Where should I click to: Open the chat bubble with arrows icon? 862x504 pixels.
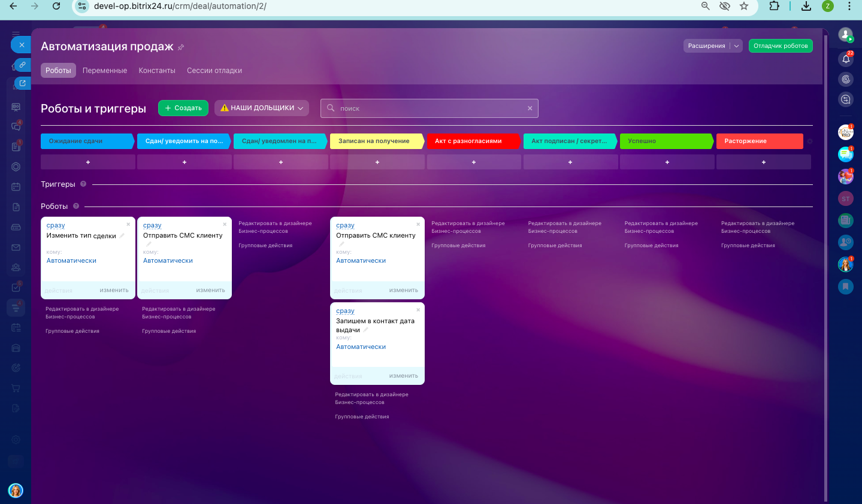click(846, 99)
